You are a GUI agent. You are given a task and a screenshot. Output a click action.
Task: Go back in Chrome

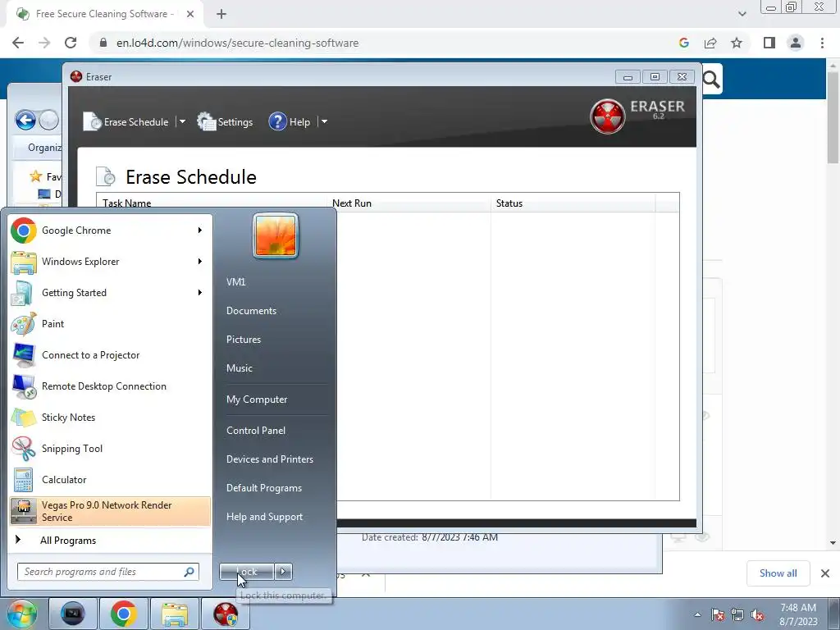[x=18, y=43]
